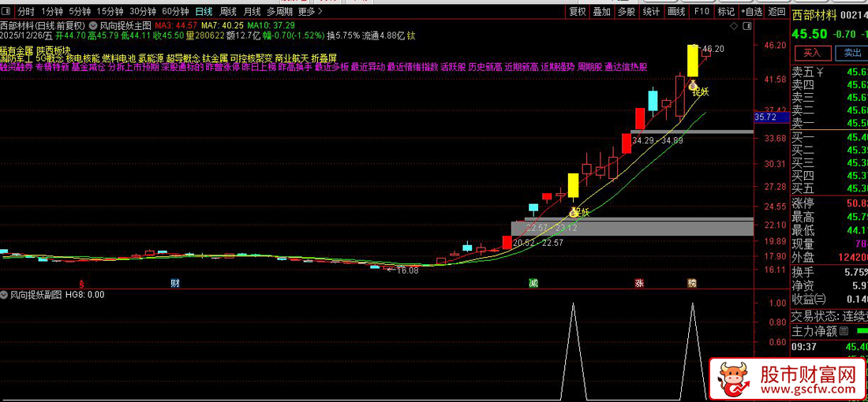868x402 pixels.
Task: Click the 叠加 overlay button
Action: (602, 11)
